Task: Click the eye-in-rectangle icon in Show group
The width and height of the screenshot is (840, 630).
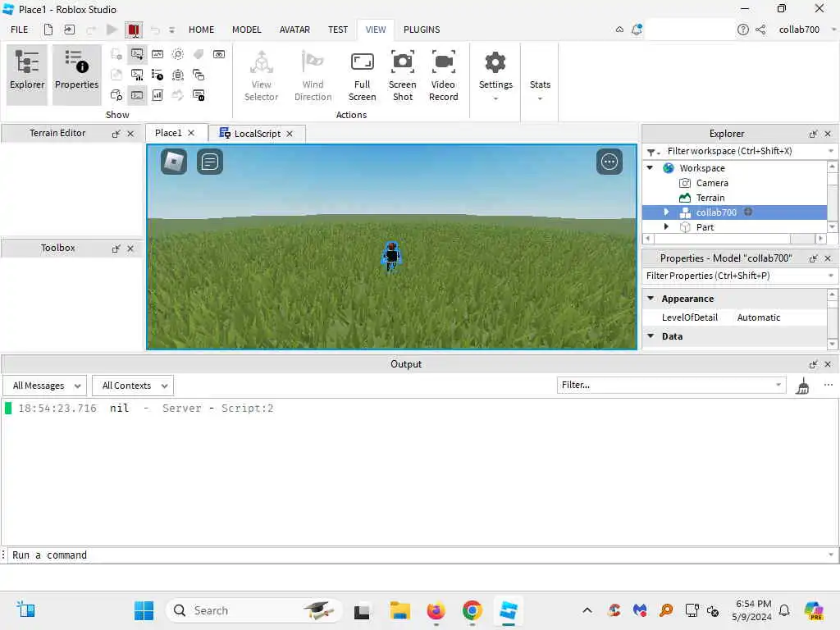Action: [219, 54]
